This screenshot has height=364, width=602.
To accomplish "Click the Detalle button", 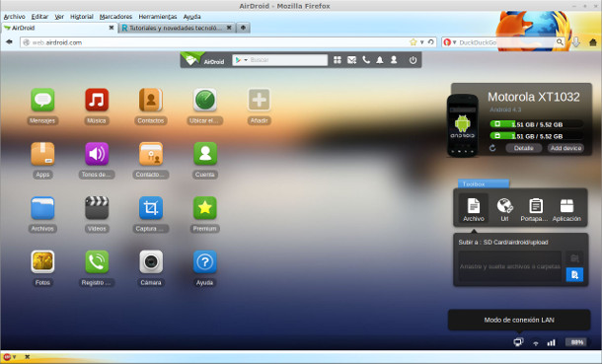I will [x=523, y=148].
